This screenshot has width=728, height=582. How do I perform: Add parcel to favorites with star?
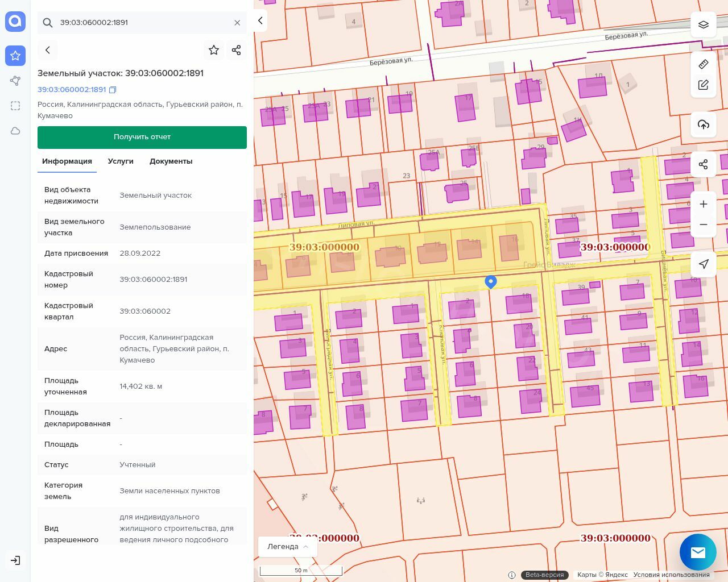(x=214, y=50)
